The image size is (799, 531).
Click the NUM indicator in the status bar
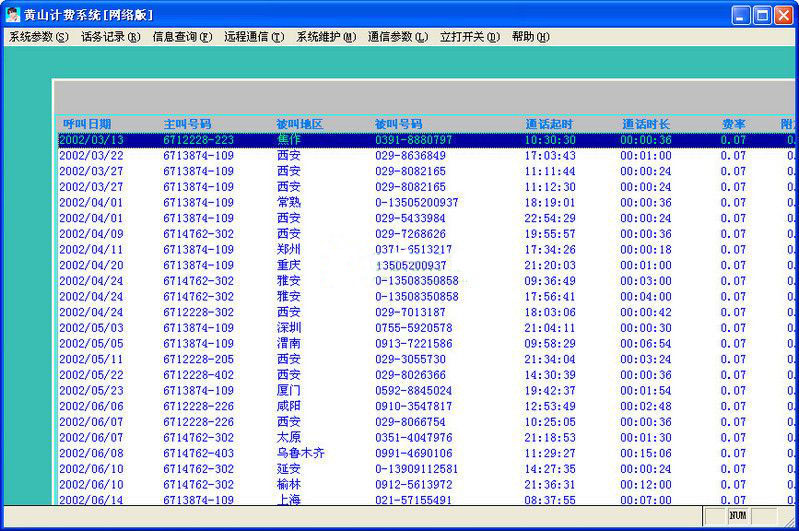(x=738, y=516)
